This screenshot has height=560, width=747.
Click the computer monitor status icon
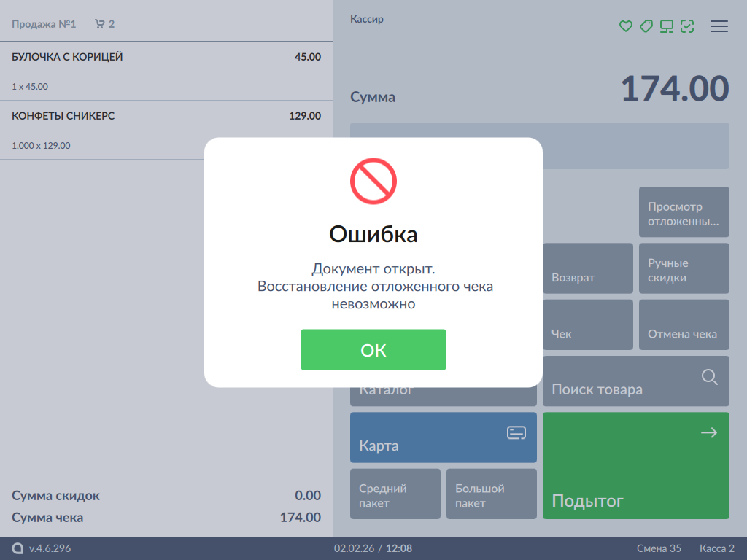coord(666,26)
